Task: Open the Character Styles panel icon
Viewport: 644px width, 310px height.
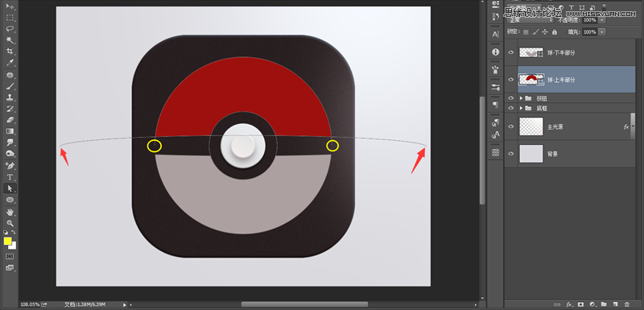Action: point(495,134)
